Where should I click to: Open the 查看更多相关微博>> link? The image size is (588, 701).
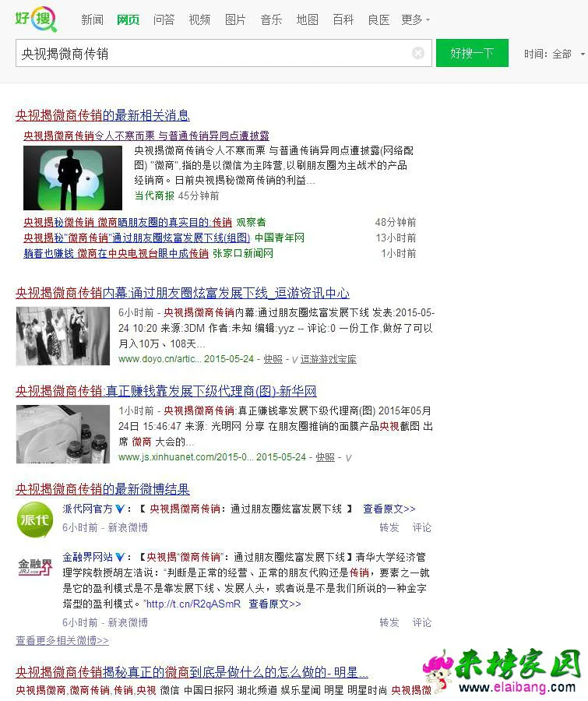[x=62, y=640]
